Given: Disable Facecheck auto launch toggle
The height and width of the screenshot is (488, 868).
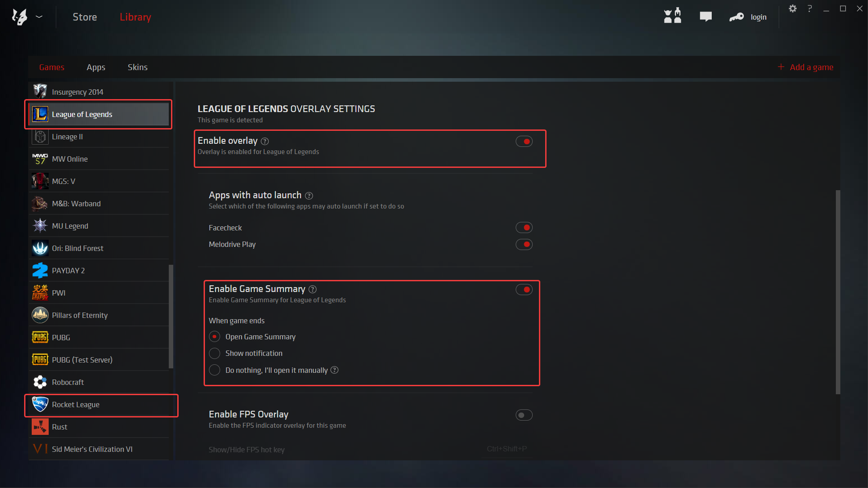Looking at the screenshot, I should pyautogui.click(x=524, y=228).
